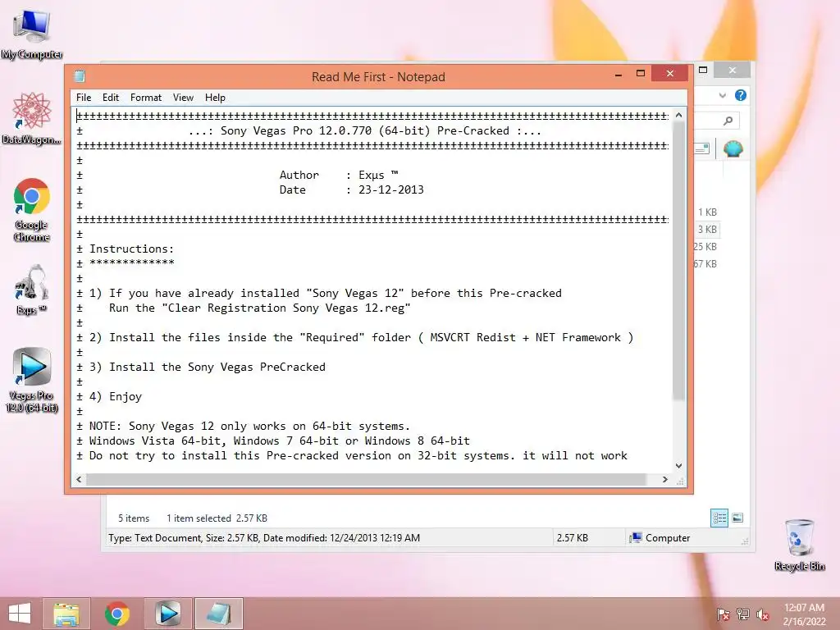Click the "NOTE: Sony Vegas 12 only works" line
The width and height of the screenshot is (840, 630).
[x=249, y=426]
